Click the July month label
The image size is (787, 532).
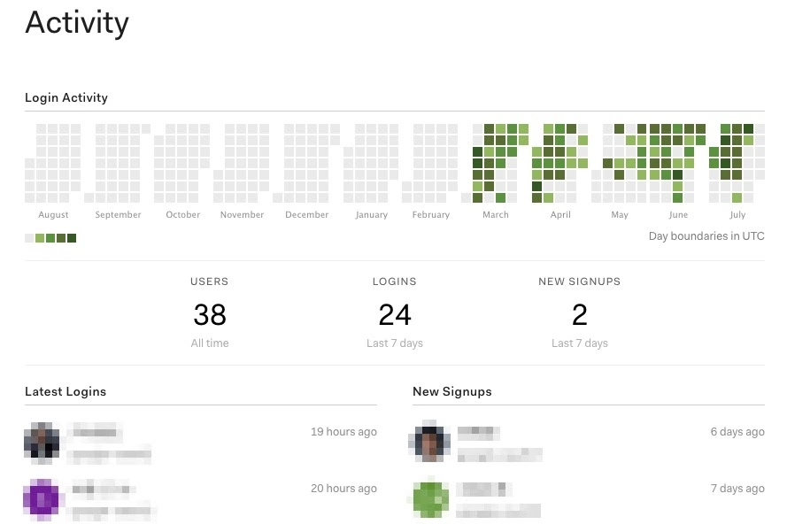tap(737, 214)
